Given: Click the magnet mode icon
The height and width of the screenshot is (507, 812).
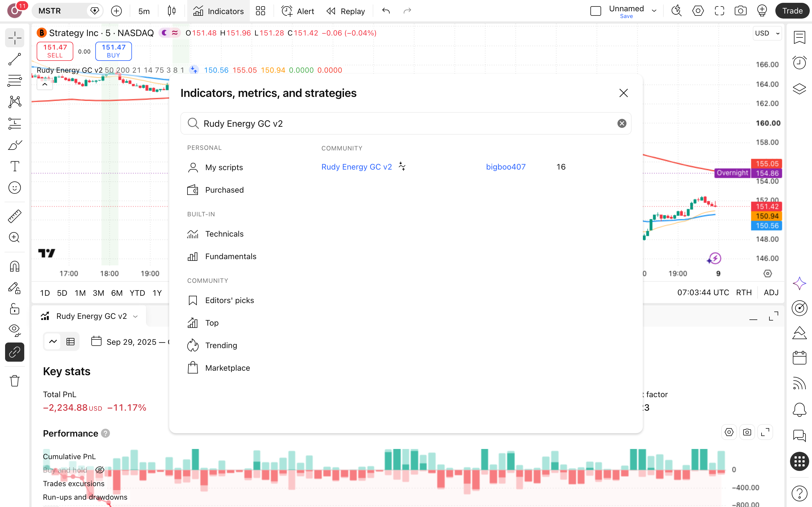Looking at the screenshot, I should tap(14, 266).
